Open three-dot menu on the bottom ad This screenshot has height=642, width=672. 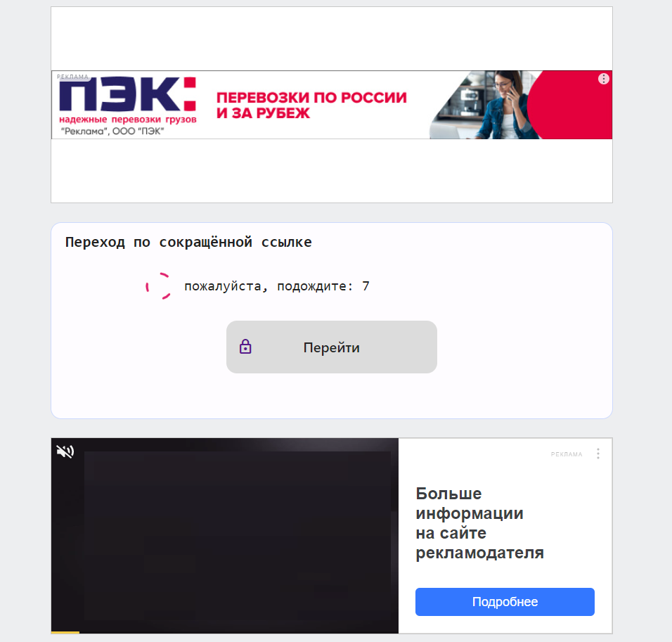[x=598, y=454]
